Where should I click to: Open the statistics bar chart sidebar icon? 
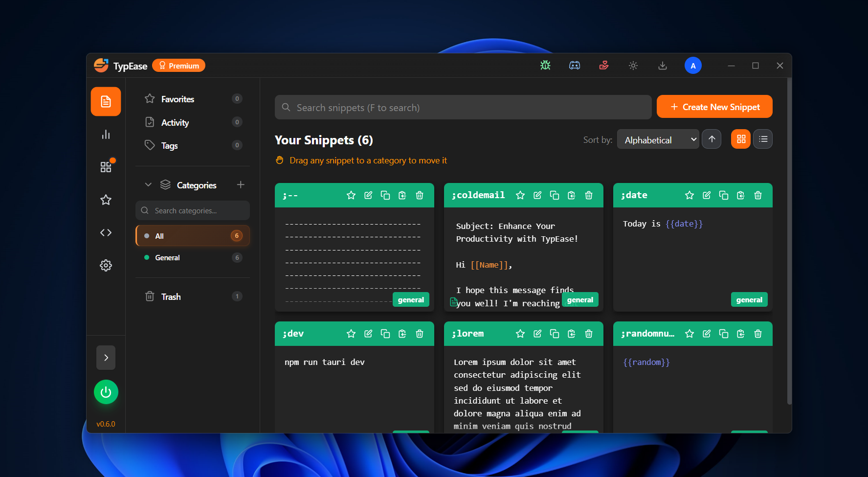click(x=106, y=135)
